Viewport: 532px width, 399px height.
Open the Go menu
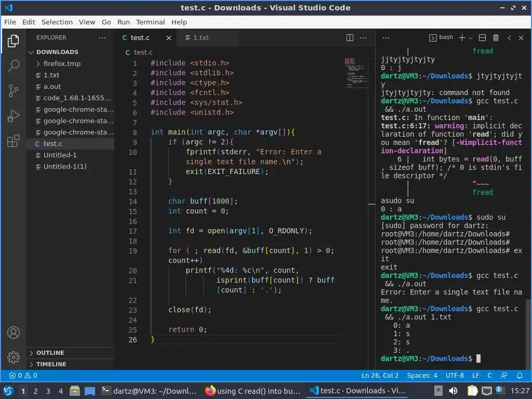point(106,22)
